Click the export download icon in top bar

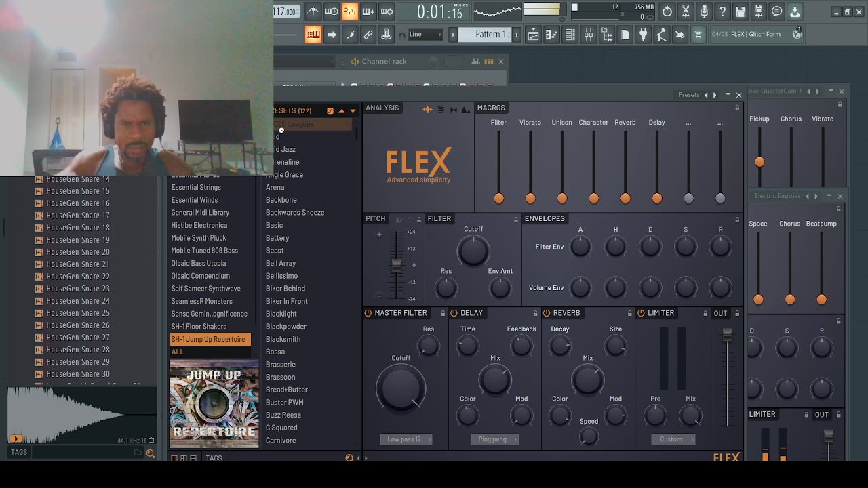click(795, 12)
